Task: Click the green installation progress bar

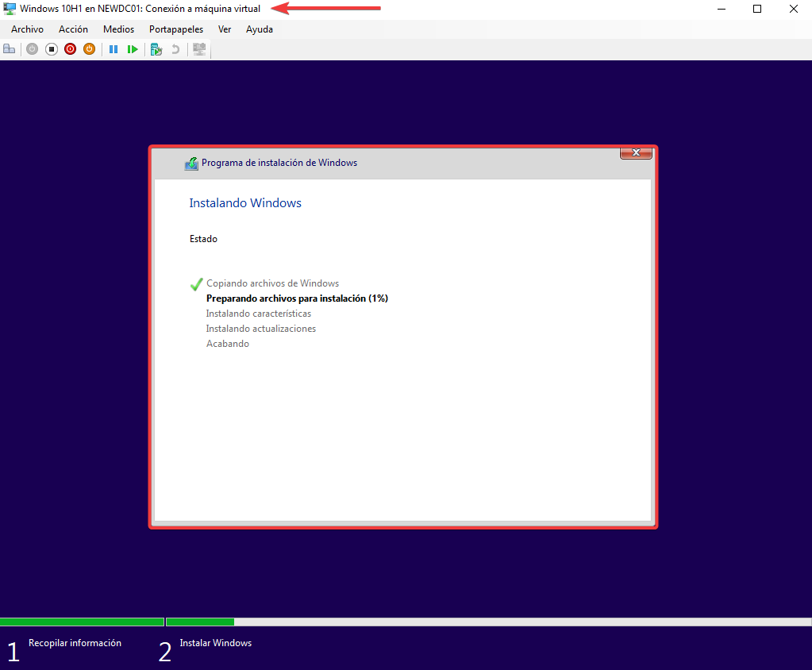Action: point(200,622)
